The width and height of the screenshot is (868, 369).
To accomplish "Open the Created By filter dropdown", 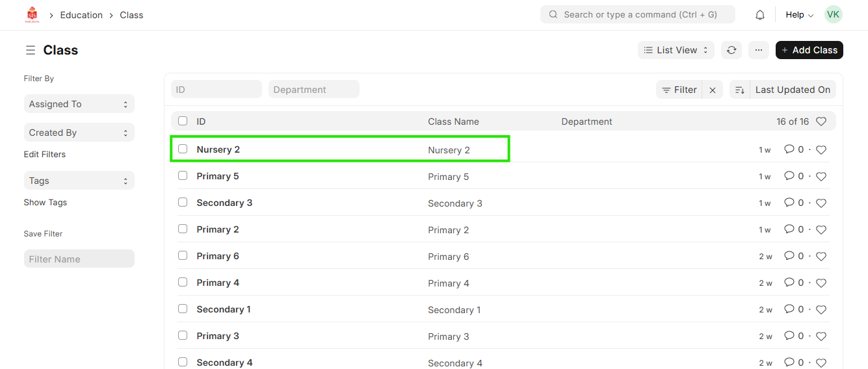I will tap(79, 133).
